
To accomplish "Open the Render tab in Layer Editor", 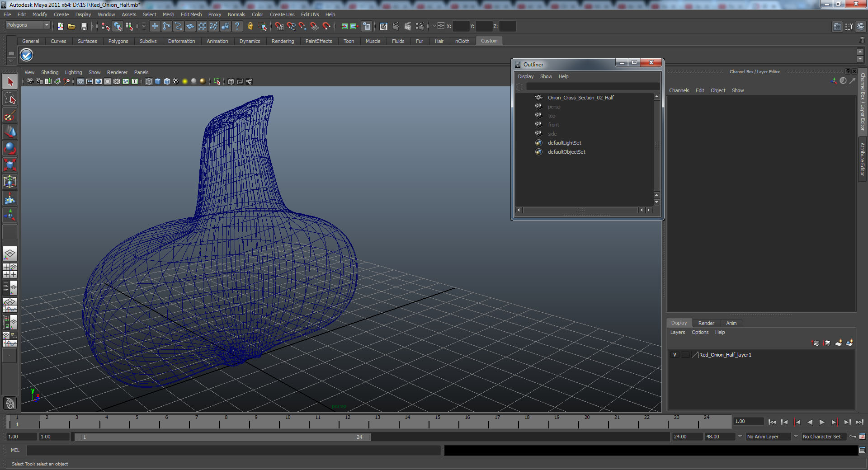I will point(706,323).
